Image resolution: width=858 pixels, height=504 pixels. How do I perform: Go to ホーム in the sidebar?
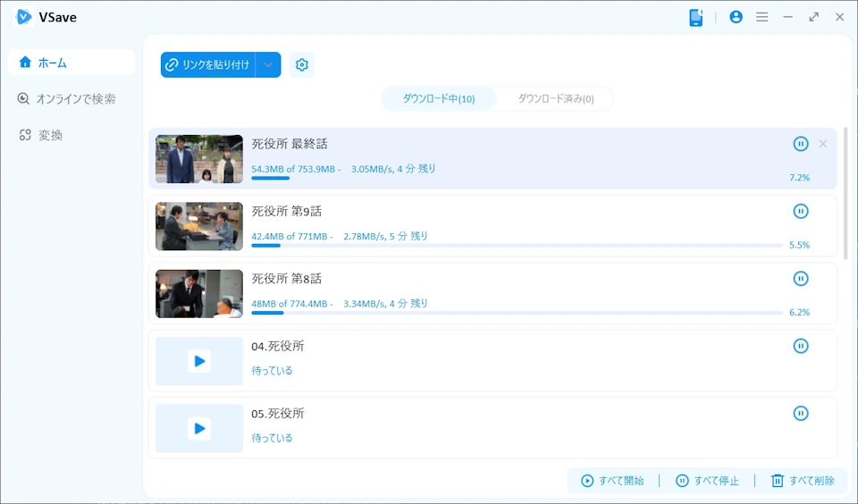(71, 63)
